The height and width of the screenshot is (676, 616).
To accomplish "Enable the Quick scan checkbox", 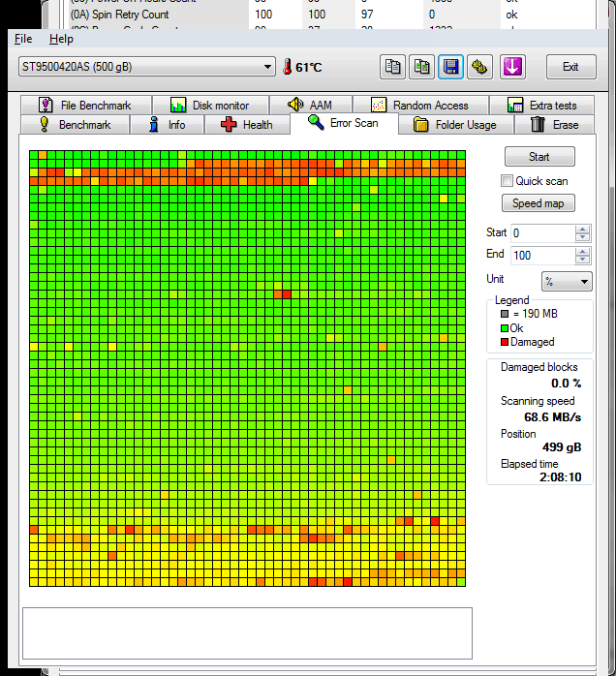I will tap(507, 181).
